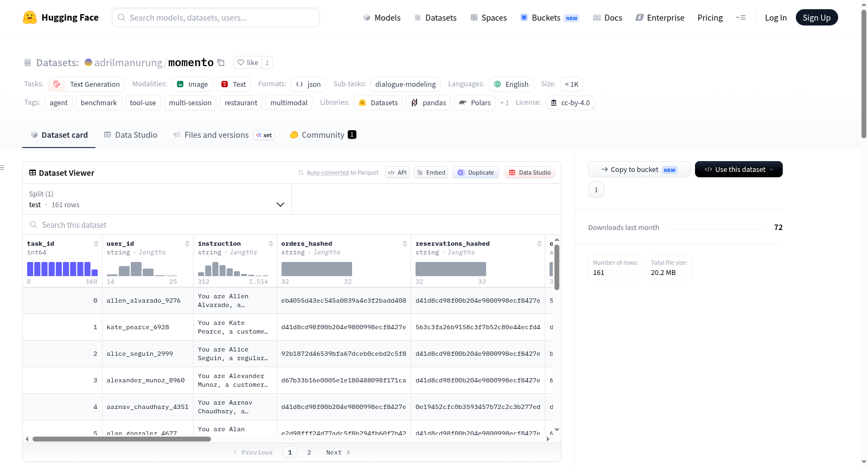Click the heart like button
Screen dimensions: 868x467
coord(247,62)
